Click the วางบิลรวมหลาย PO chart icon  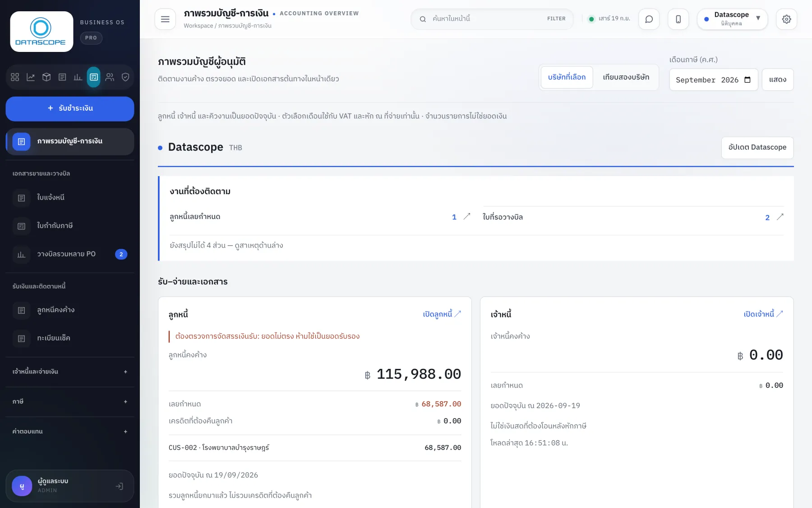point(21,254)
